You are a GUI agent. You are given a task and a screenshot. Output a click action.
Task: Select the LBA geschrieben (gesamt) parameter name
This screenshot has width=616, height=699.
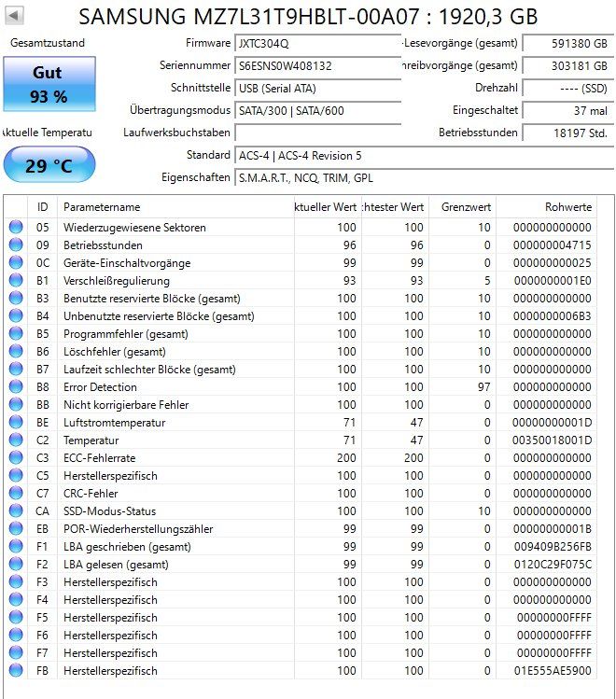click(127, 547)
